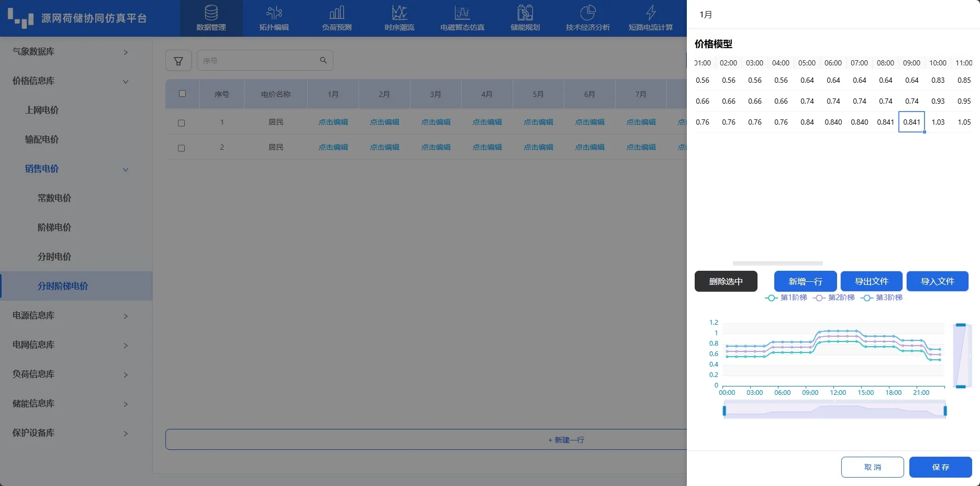Open the 拓扑编辑 module icon

pyautogui.click(x=274, y=13)
